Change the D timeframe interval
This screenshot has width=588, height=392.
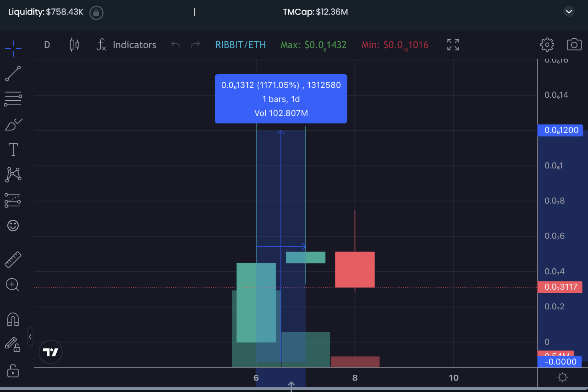(47, 45)
